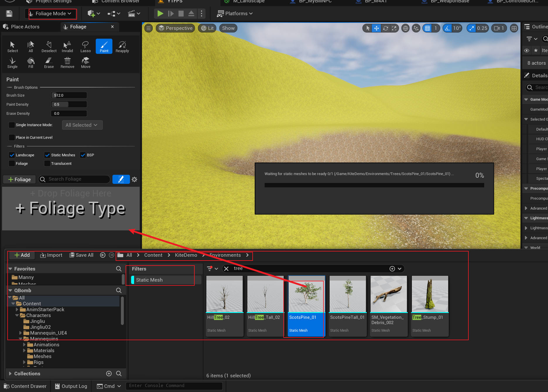
Task: Collapse the QBomb tree section
Action: [11, 290]
